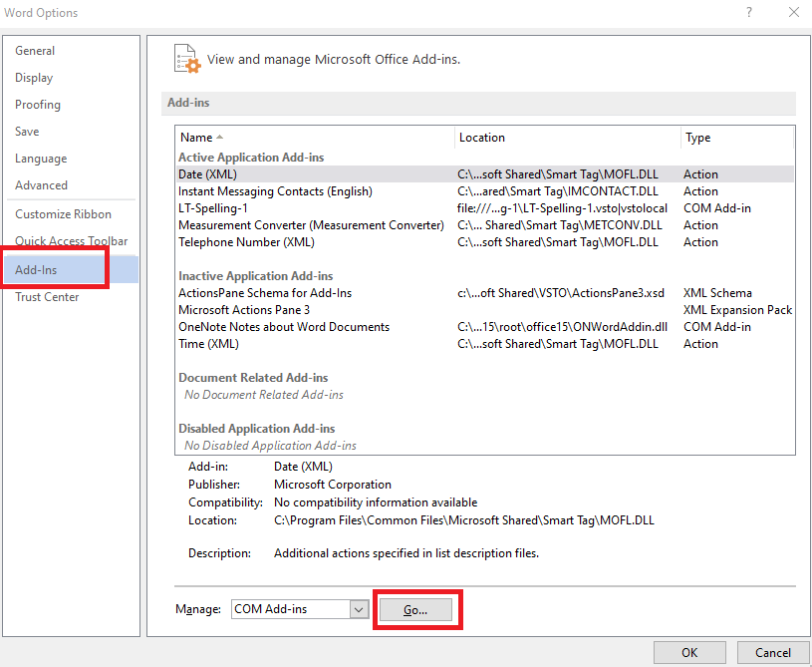Click No compatibility information available text
Image resolution: width=812 pixels, height=667 pixels.
pos(376,502)
